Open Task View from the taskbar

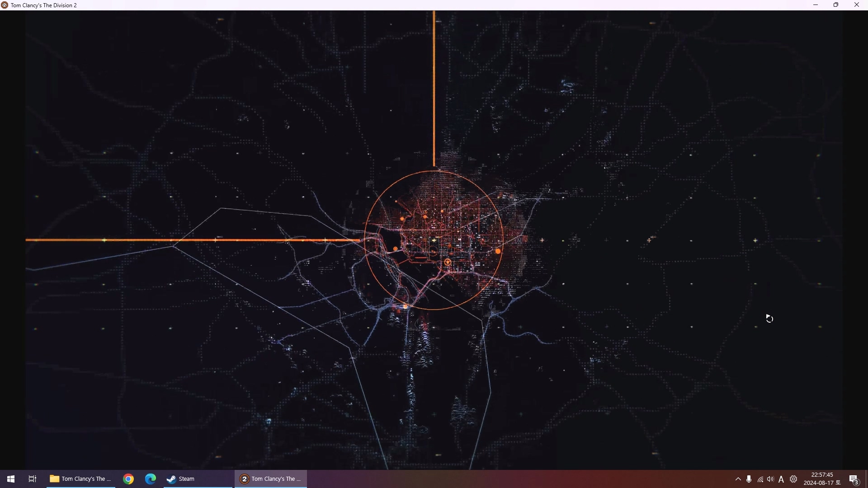tap(33, 479)
